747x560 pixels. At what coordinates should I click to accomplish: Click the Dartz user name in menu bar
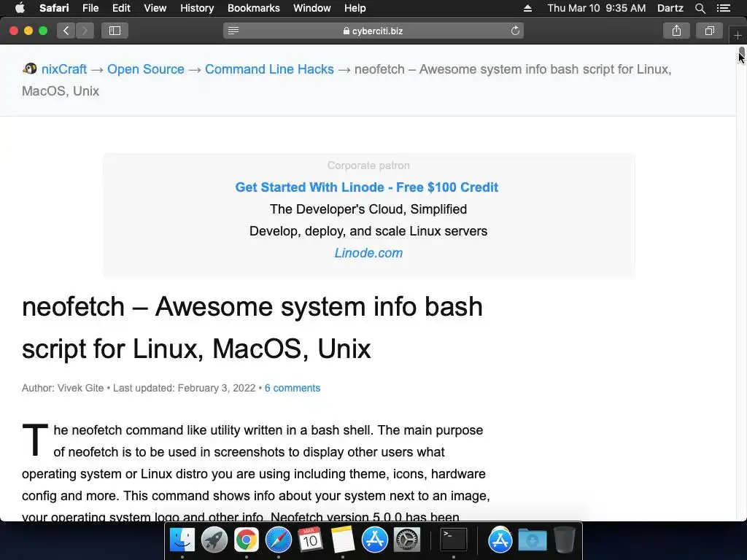pos(670,8)
